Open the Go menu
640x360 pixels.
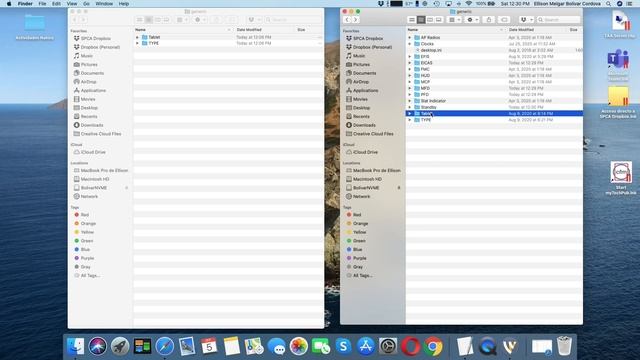[86, 4]
